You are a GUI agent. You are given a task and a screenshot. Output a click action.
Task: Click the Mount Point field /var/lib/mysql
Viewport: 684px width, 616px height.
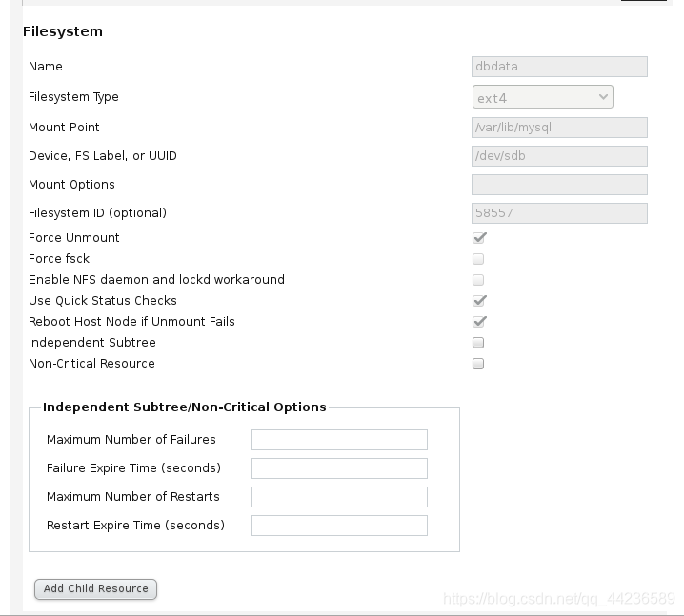[559, 128]
